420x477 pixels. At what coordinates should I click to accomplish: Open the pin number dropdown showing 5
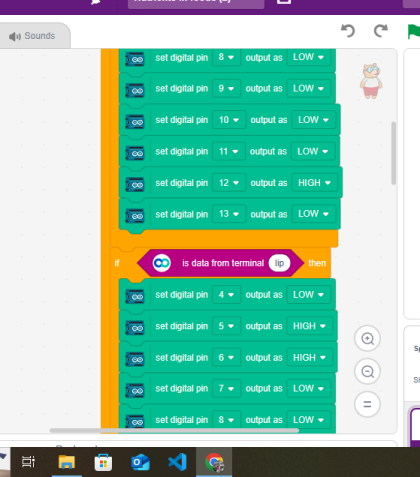[226, 326]
